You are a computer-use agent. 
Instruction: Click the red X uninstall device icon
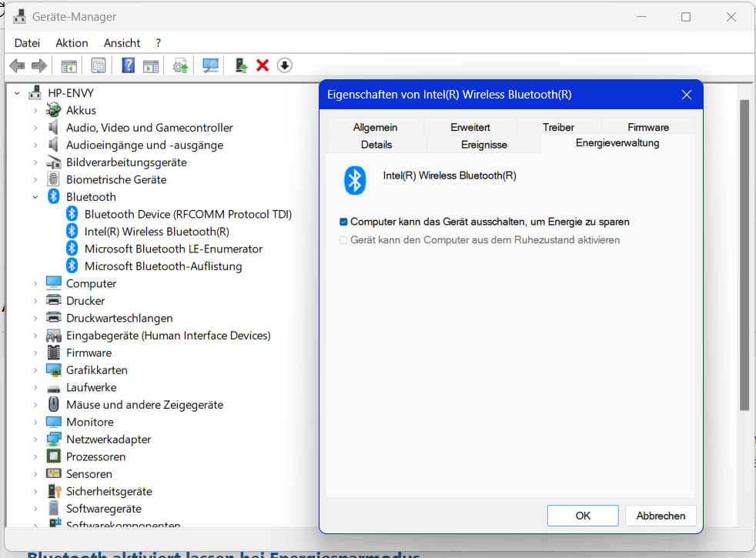click(x=263, y=65)
